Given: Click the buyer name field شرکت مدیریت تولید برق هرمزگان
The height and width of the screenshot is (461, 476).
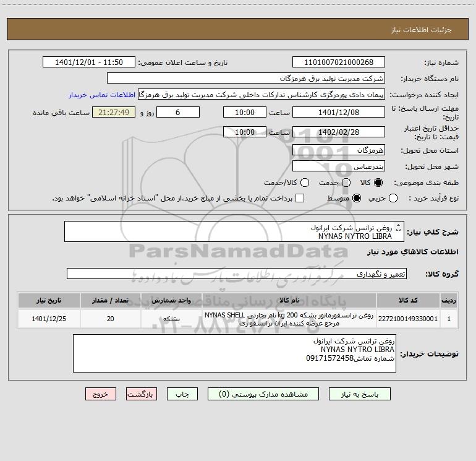Looking at the screenshot, I should [x=246, y=79].
